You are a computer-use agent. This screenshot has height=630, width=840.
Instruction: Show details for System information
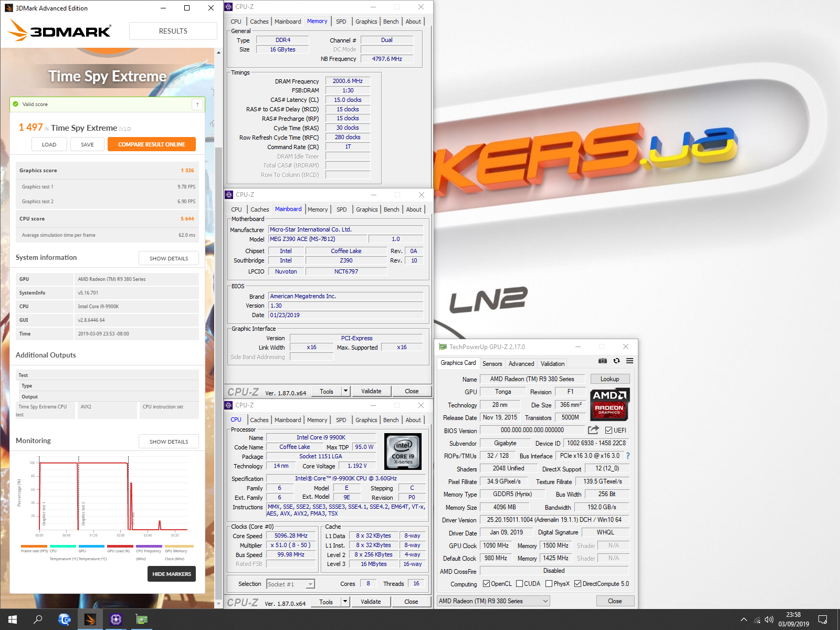(169, 258)
